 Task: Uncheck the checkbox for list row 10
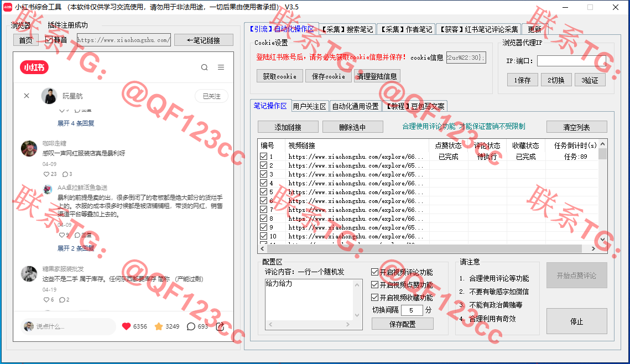[264, 236]
